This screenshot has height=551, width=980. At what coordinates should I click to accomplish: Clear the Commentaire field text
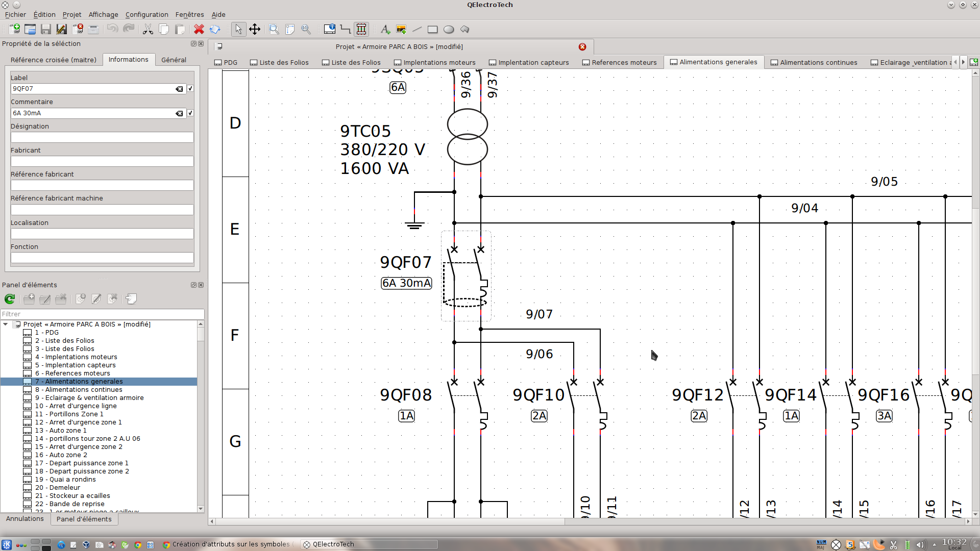(x=179, y=113)
